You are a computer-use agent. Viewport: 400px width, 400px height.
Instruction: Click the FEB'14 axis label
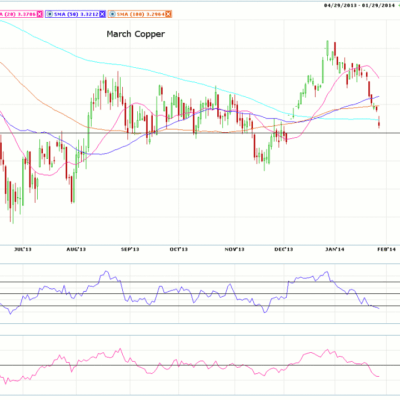[x=387, y=249]
